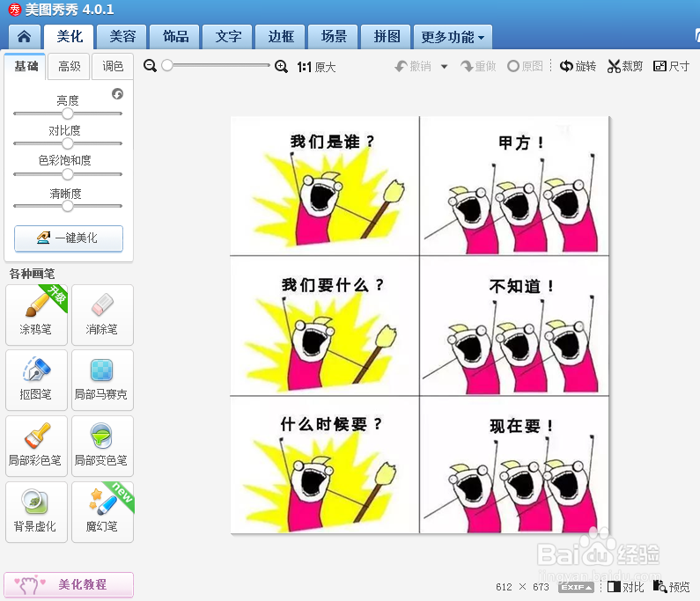
Task: Select the 高级 adjustment tab
Action: [70, 67]
